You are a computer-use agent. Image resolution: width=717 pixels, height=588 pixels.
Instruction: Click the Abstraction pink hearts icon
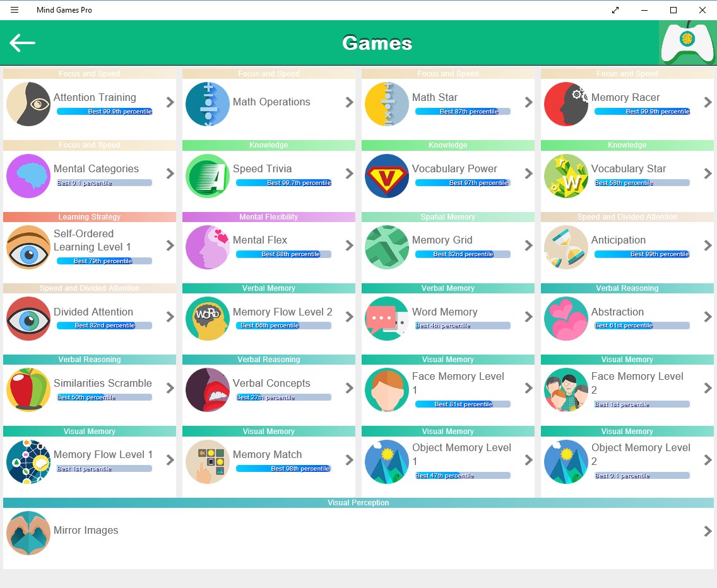[x=566, y=318]
